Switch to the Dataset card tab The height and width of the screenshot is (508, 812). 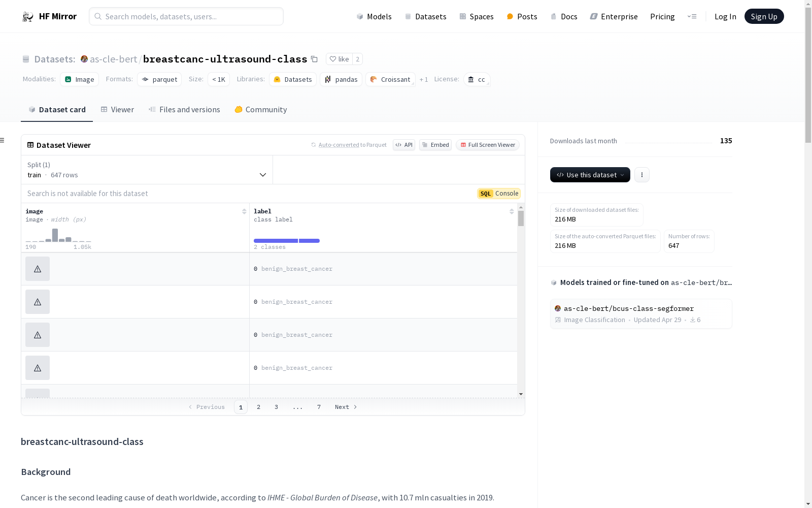57,110
